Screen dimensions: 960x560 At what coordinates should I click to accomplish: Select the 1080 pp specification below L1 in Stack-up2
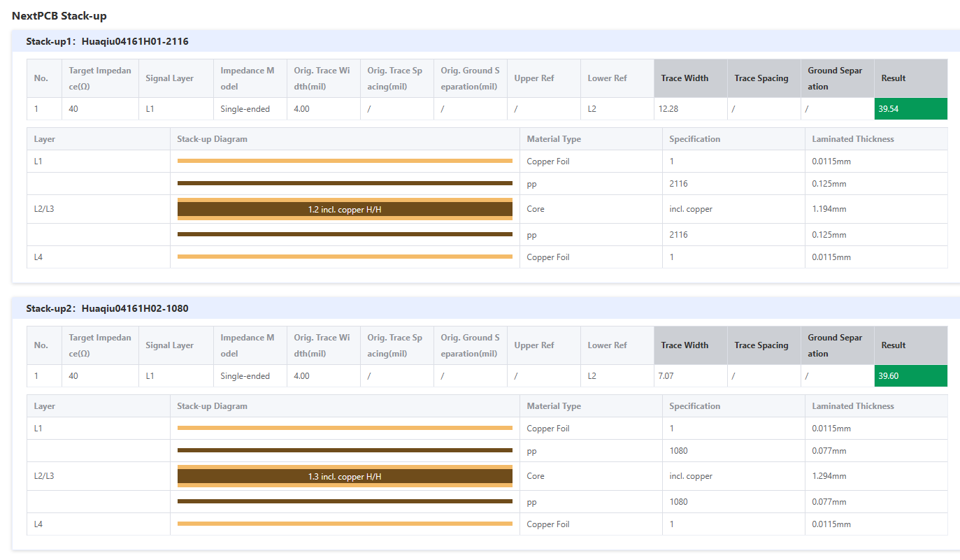(x=678, y=451)
